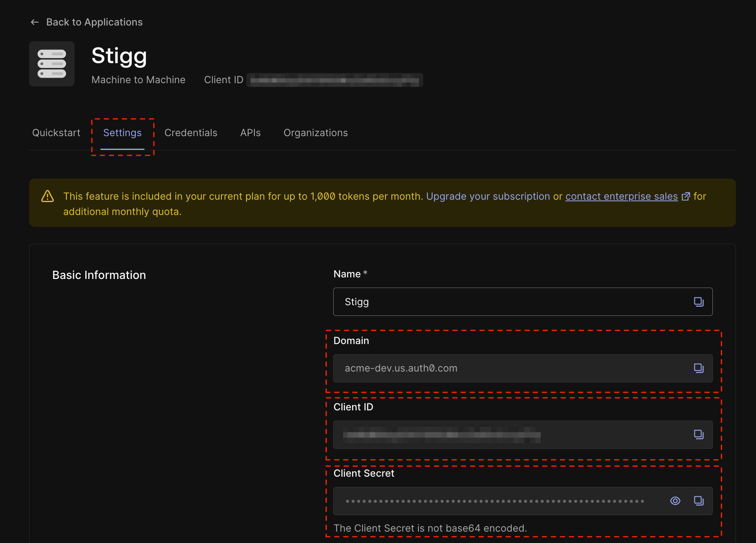Image resolution: width=756 pixels, height=543 pixels.
Task: Click the Upgrade your subscription link
Action: tap(488, 197)
